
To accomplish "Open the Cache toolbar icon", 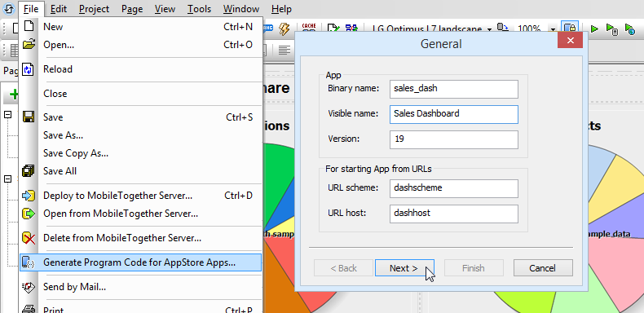I will [308, 28].
